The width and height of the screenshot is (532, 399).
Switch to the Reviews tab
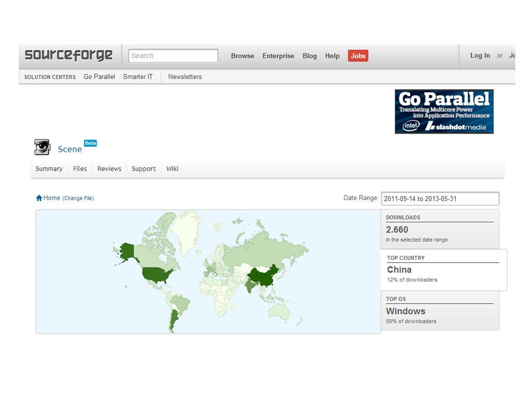pos(109,168)
